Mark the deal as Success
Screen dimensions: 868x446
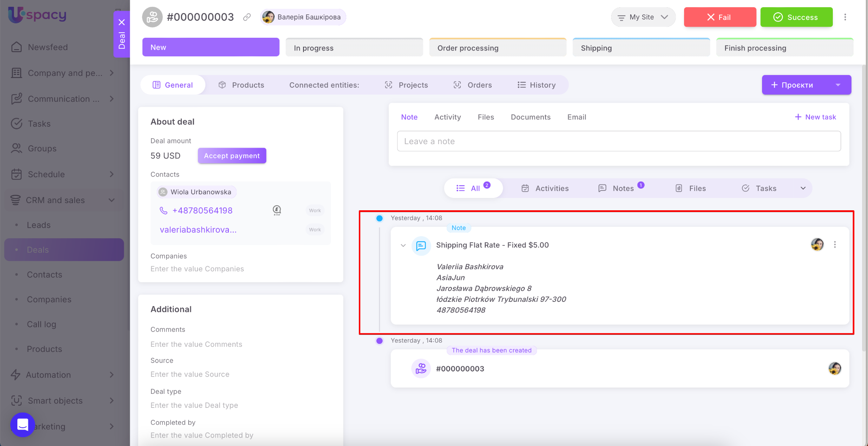(796, 17)
